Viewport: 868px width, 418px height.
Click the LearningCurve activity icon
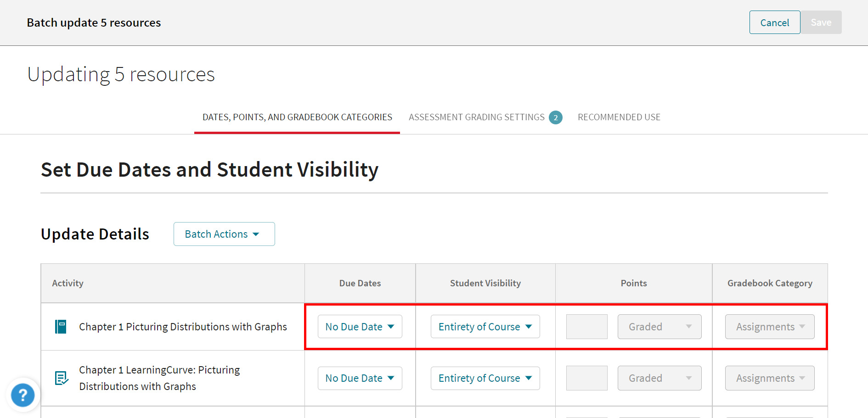click(x=61, y=378)
